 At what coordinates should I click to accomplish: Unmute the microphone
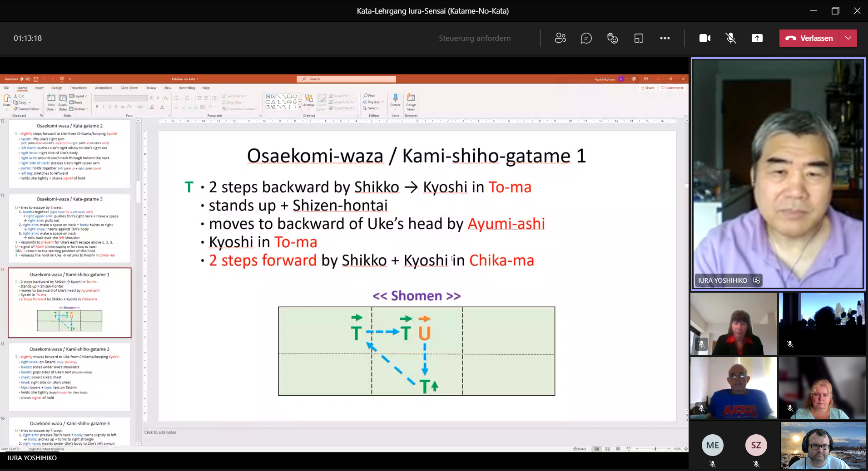[730, 39]
